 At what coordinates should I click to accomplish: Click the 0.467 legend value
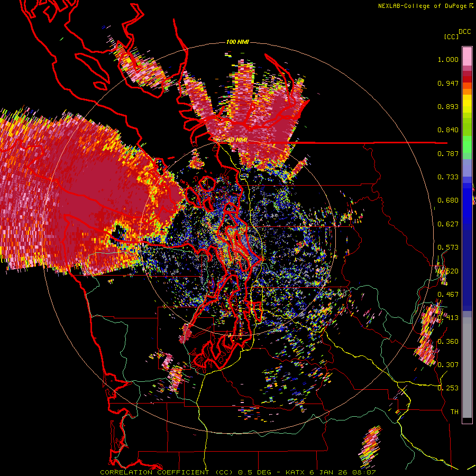[x=448, y=295]
